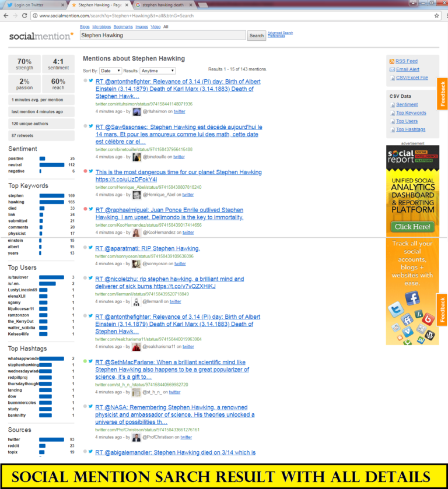
Task: Select the Blogs search category
Action: click(85, 27)
